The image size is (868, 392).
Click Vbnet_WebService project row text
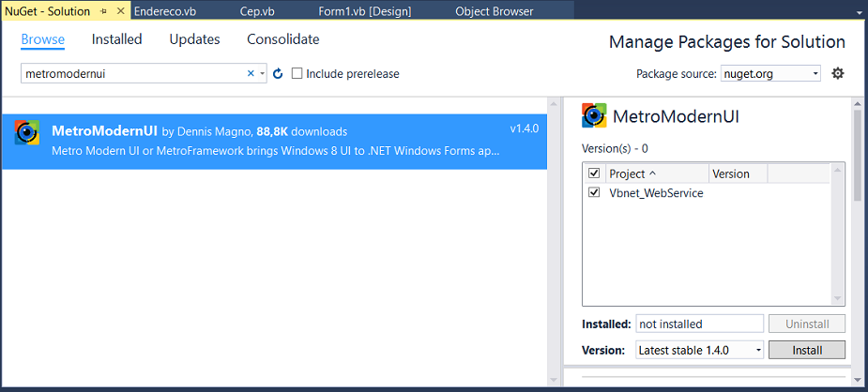point(656,193)
